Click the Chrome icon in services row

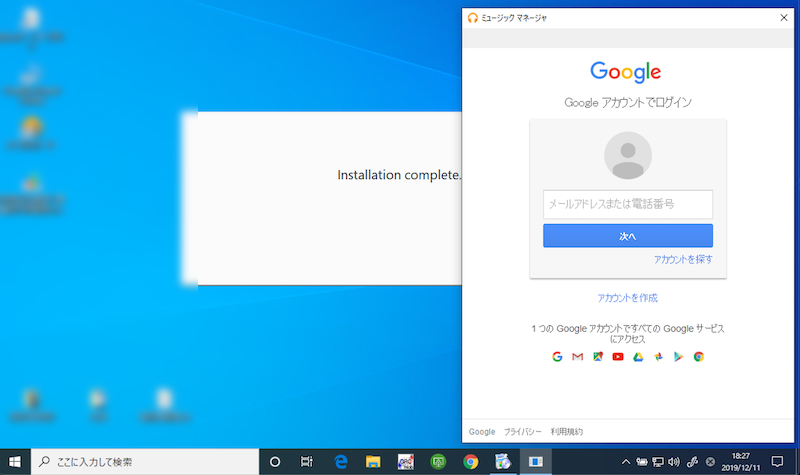coord(699,357)
